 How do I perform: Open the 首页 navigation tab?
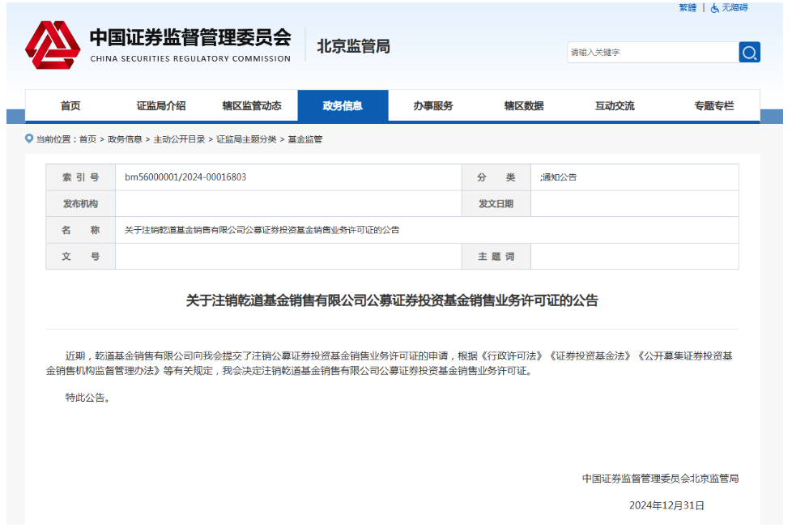[70, 105]
